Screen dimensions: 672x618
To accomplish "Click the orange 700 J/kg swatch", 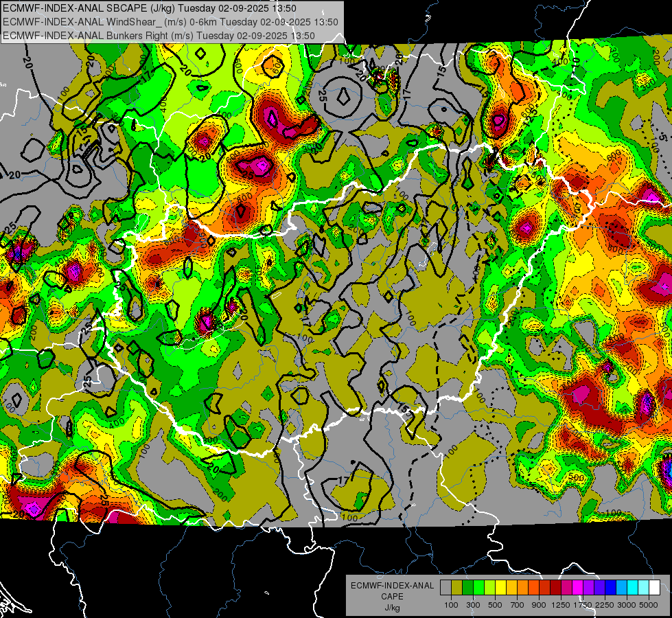I will point(522,588).
